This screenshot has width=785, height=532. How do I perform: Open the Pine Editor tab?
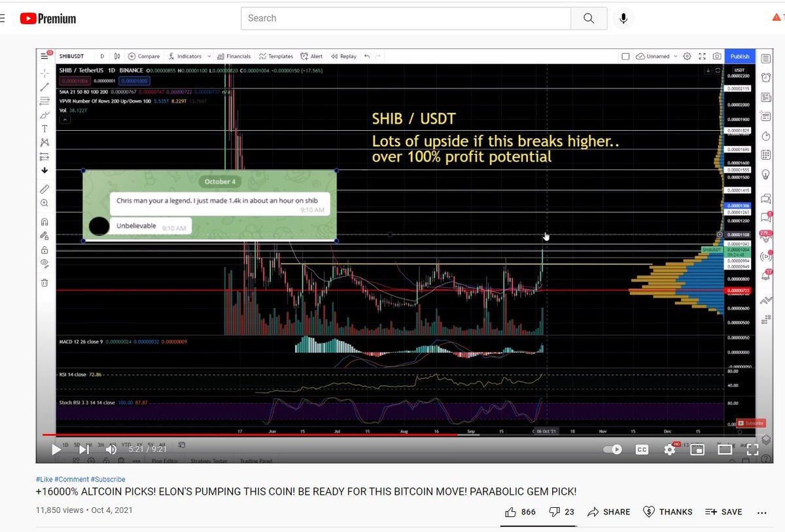click(165, 461)
